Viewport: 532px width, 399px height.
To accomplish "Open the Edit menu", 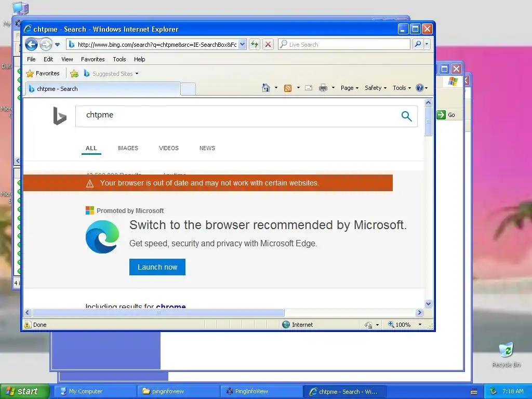I will [x=48, y=59].
